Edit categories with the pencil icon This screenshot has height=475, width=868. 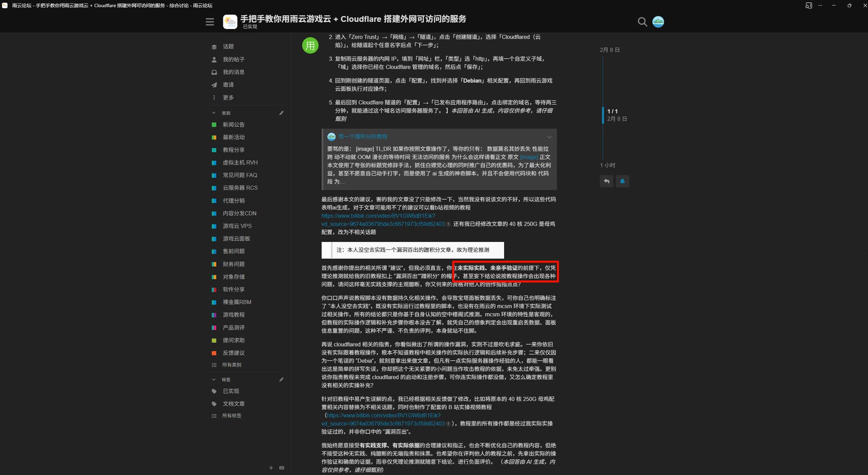[281, 113]
